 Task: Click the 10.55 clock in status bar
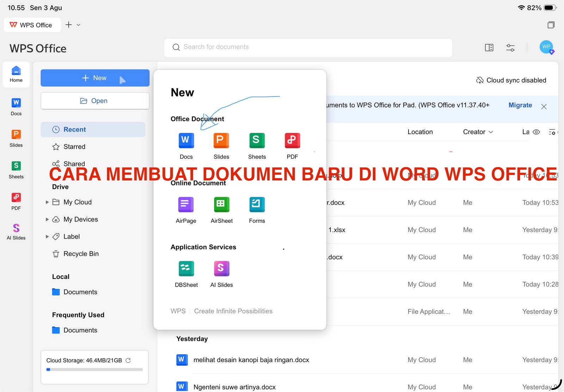pos(16,8)
